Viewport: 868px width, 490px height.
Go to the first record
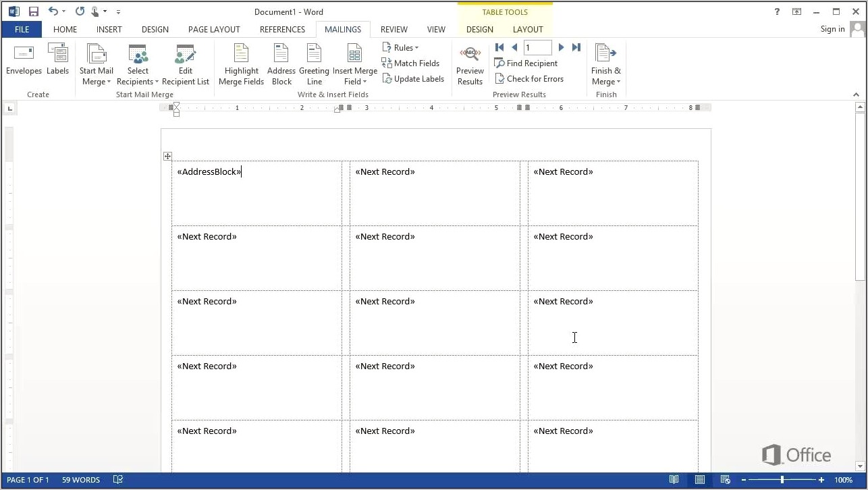[499, 47]
